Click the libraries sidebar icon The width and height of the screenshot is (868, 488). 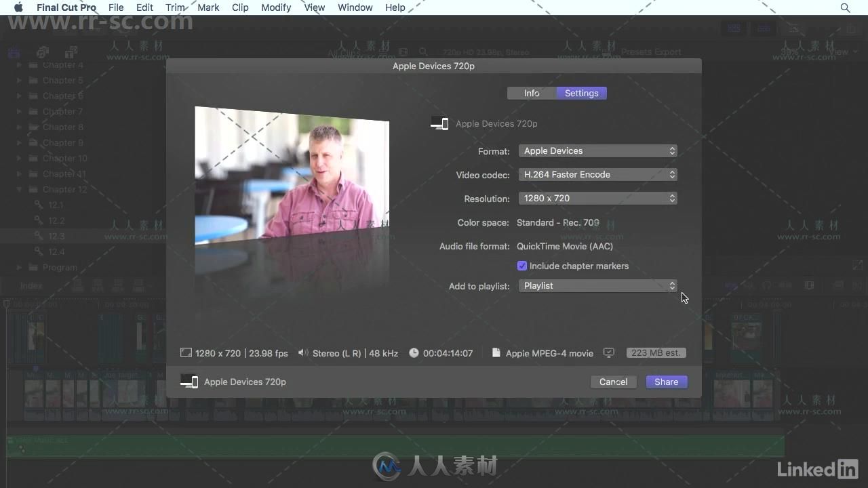coord(14,52)
